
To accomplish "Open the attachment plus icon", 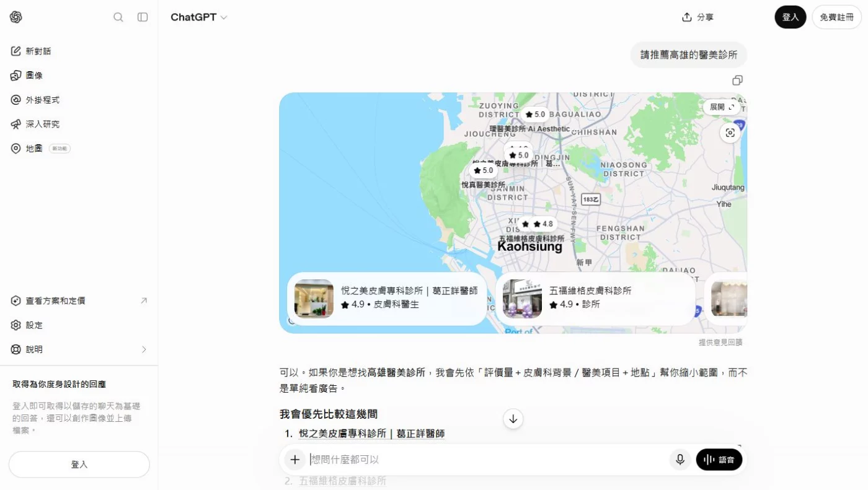I will point(295,460).
